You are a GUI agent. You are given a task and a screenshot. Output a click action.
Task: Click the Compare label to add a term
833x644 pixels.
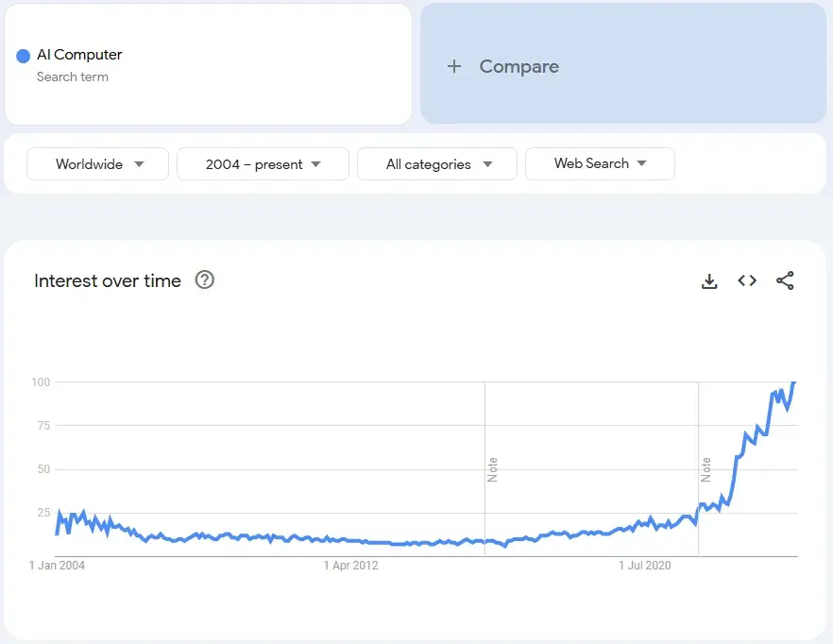point(518,66)
